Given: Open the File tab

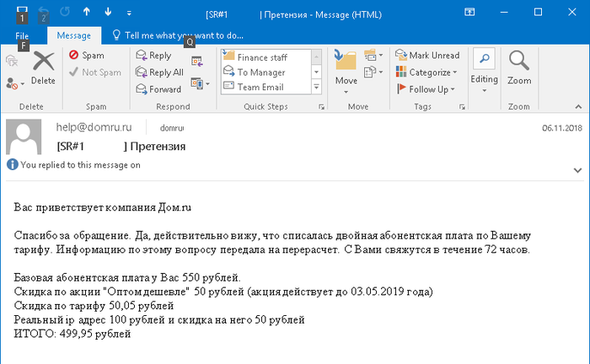Looking at the screenshot, I should pos(22,35).
